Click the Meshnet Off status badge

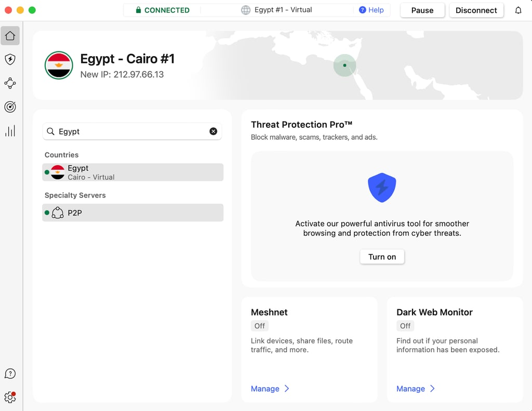point(260,326)
